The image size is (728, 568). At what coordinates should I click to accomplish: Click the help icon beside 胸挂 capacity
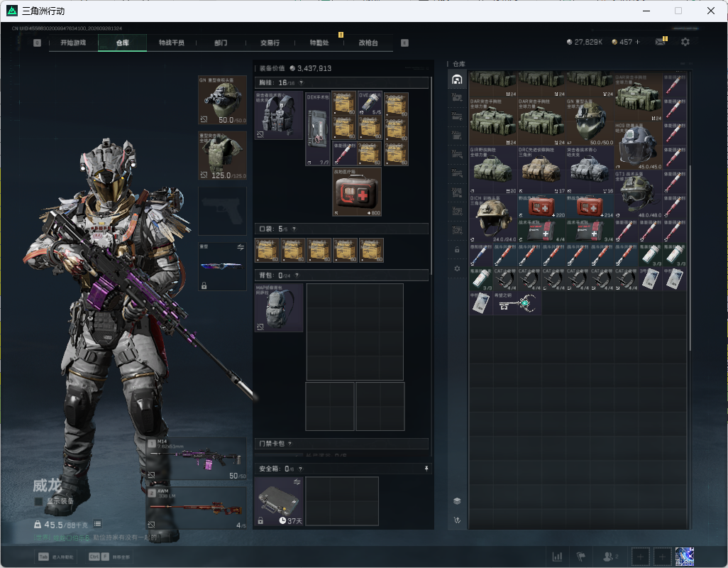click(x=301, y=82)
